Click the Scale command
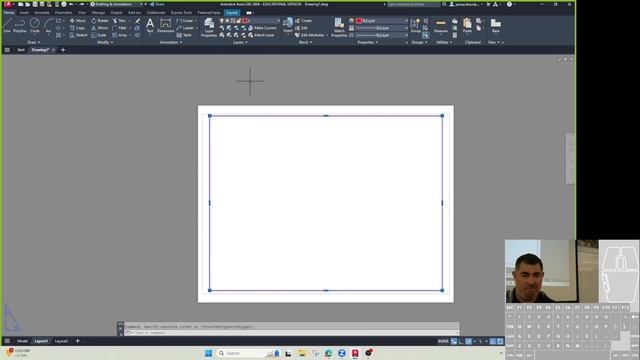 pyautogui.click(x=99, y=35)
